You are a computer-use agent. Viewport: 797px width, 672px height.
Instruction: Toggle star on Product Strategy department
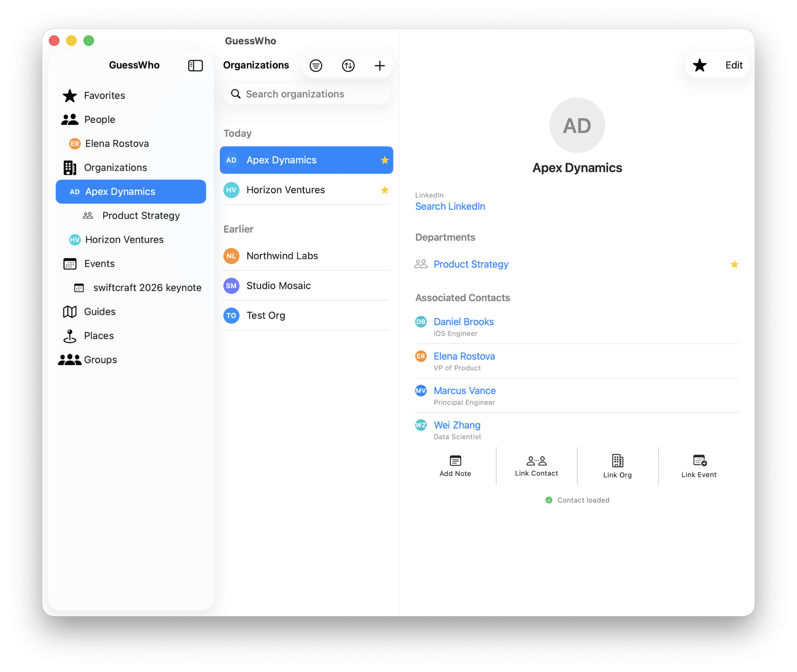734,264
